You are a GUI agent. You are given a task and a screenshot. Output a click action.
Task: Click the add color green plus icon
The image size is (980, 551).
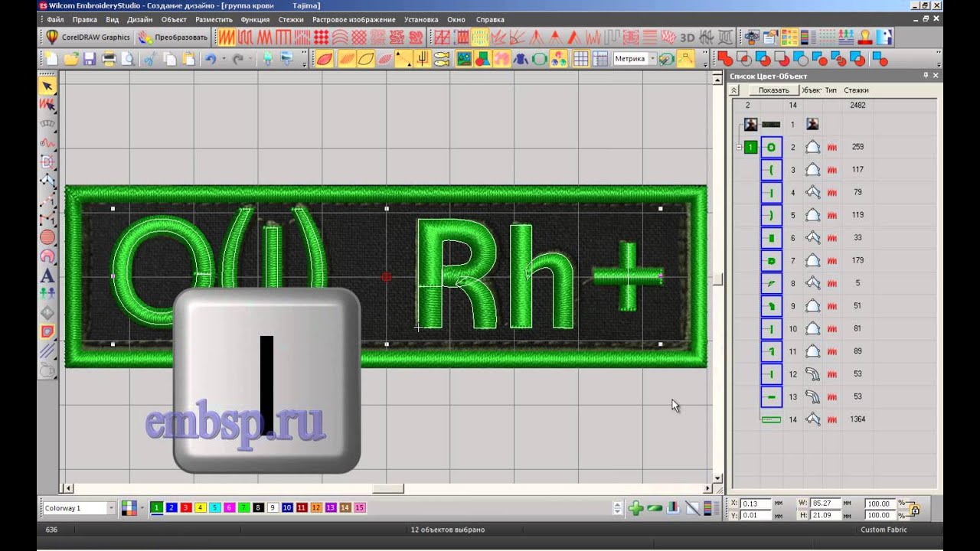pos(635,508)
